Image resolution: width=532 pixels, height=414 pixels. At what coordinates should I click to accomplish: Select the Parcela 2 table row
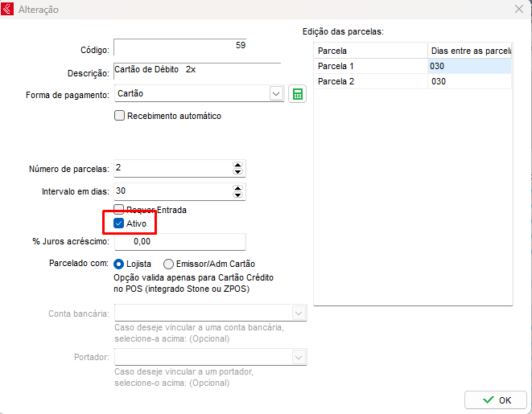point(370,81)
